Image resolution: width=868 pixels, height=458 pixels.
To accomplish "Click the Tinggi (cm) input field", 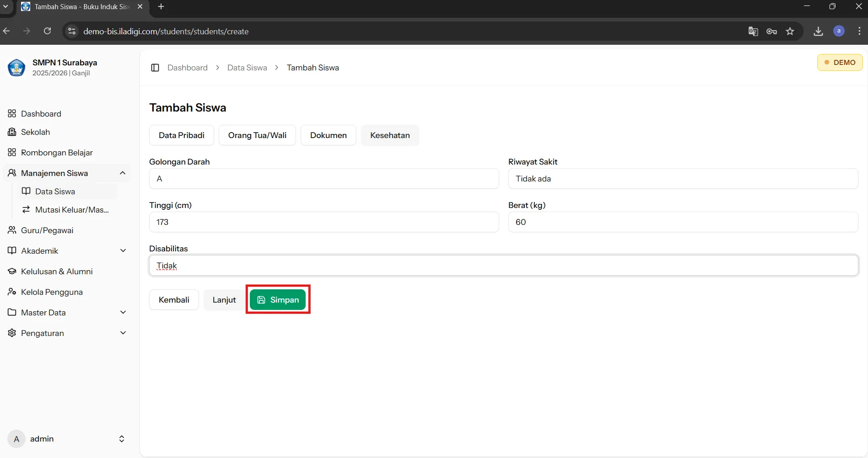I will 324,222.
